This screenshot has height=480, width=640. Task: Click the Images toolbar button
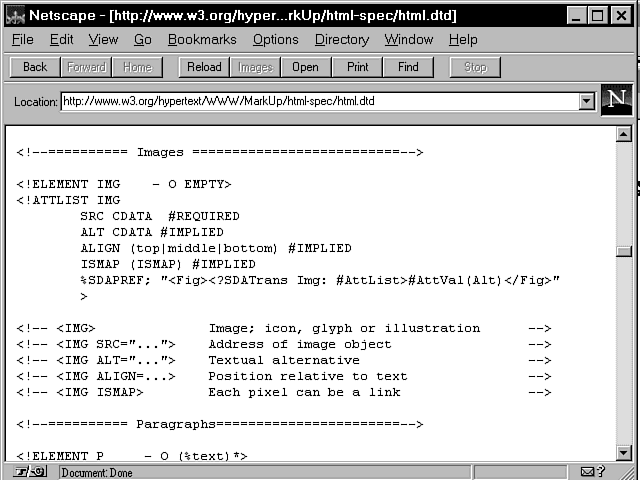[255, 67]
